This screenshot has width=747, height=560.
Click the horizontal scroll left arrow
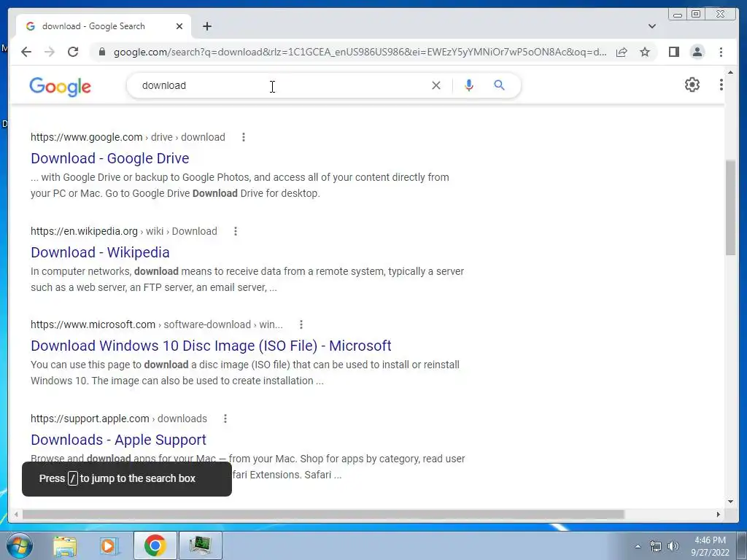point(16,514)
